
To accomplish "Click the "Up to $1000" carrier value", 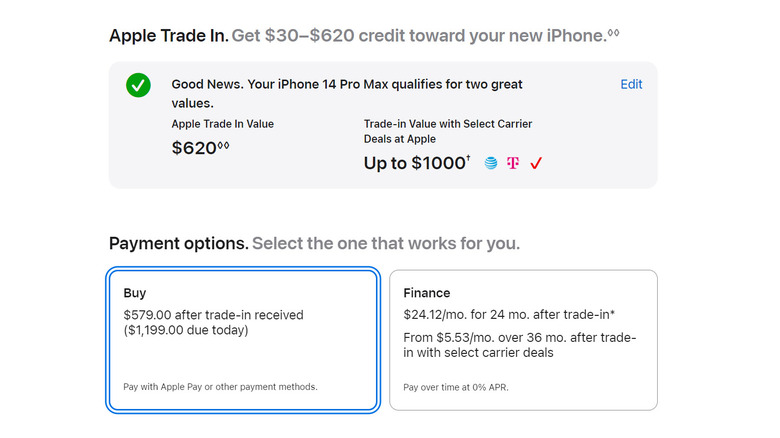I will pos(414,163).
